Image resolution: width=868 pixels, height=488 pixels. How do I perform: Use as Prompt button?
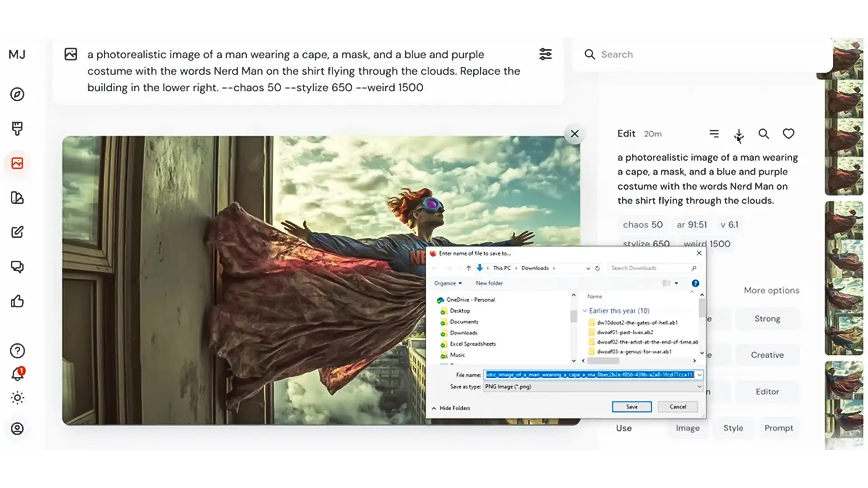pyautogui.click(x=778, y=428)
